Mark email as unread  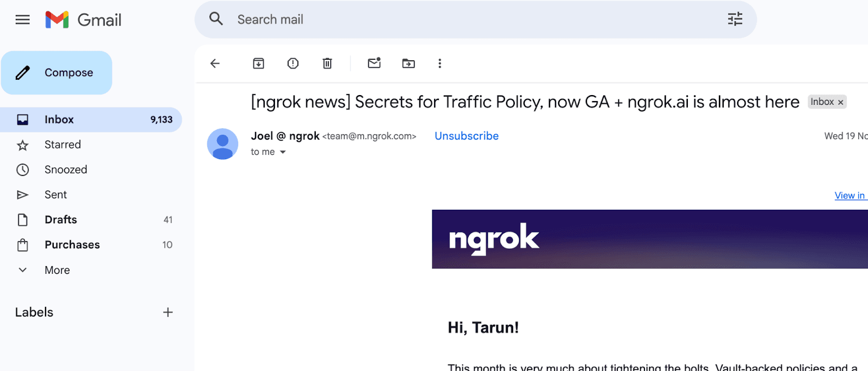(x=374, y=63)
